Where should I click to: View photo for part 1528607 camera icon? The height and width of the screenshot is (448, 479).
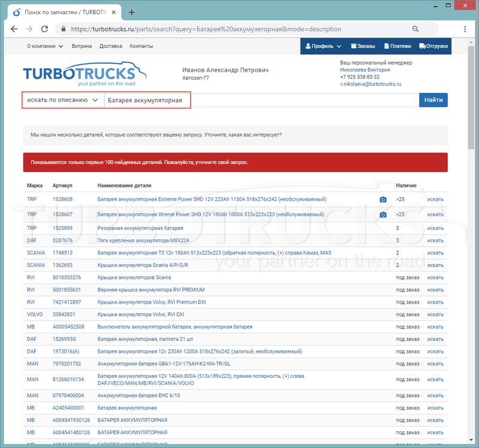[383, 215]
